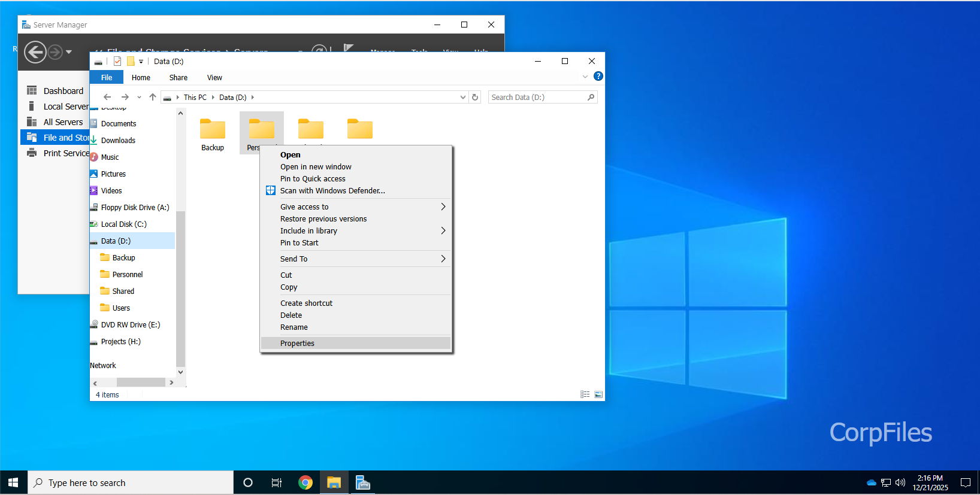Click the Explorer Help question mark icon
This screenshot has width=980, height=495.
click(x=598, y=77)
